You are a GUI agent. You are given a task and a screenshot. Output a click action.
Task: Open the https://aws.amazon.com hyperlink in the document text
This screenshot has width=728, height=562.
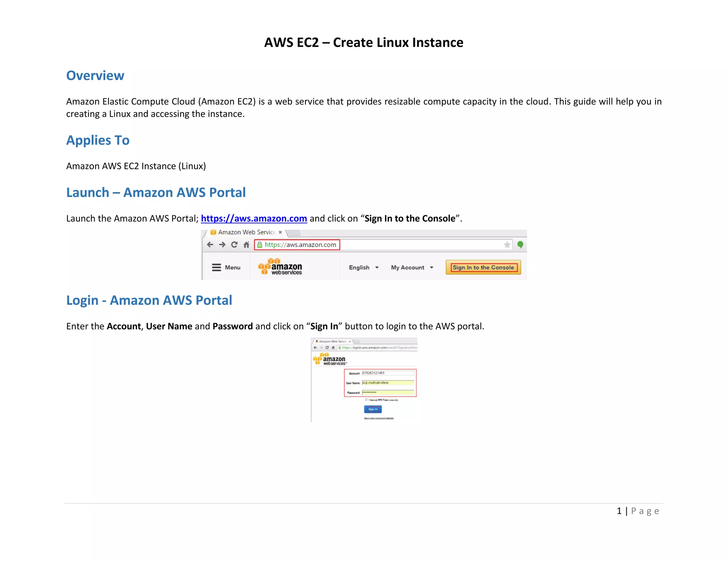coord(254,218)
